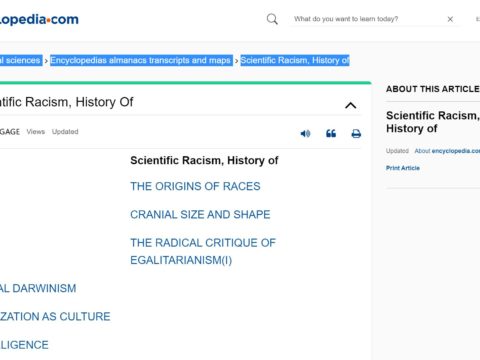This screenshot has height=360, width=480.
Task: Open THE RADICAL CRITIQUE OF EGALITARIANISM(I) section
Action: point(203,251)
